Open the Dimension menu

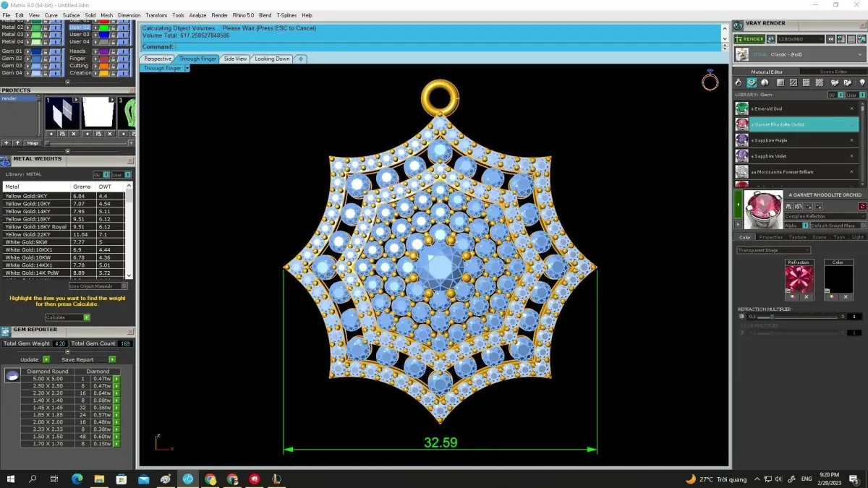(129, 15)
